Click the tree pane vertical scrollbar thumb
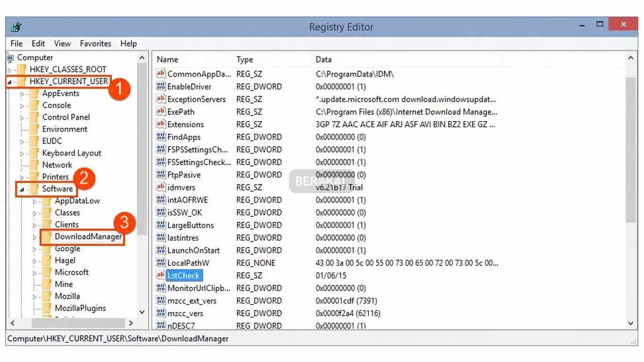Screen dimensions: 644x362 (142, 148)
